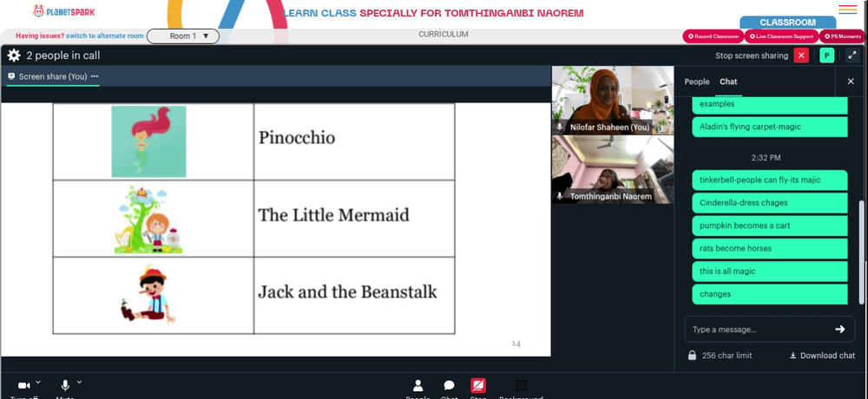The width and height of the screenshot is (868, 399).
Task: Click the 2:32 PM chat timestamp
Action: [766, 158]
